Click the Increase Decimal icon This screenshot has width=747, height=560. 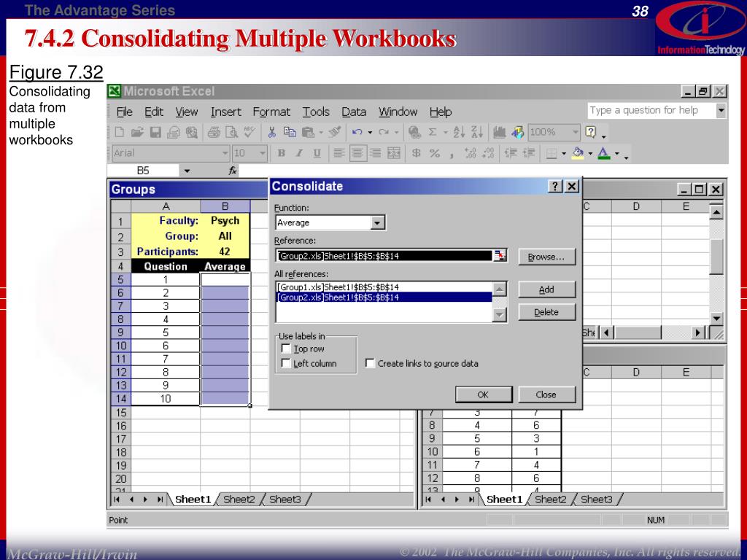(x=471, y=153)
